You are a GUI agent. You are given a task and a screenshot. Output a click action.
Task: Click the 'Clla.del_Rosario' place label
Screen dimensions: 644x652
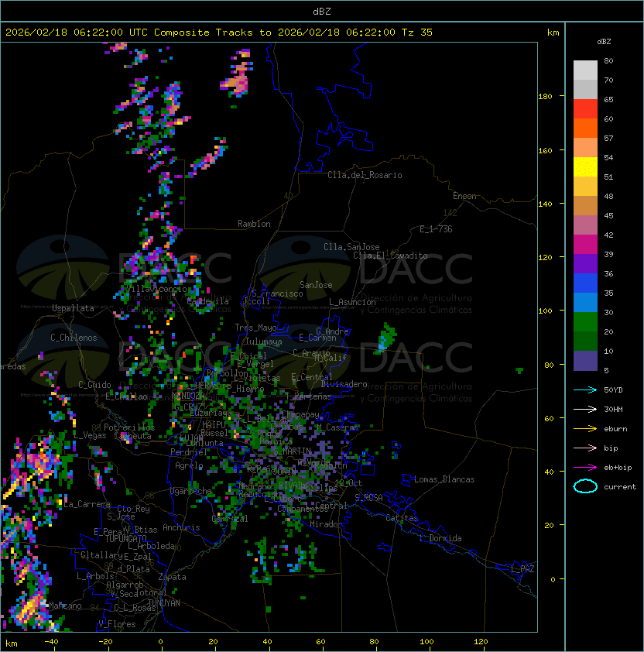[365, 175]
